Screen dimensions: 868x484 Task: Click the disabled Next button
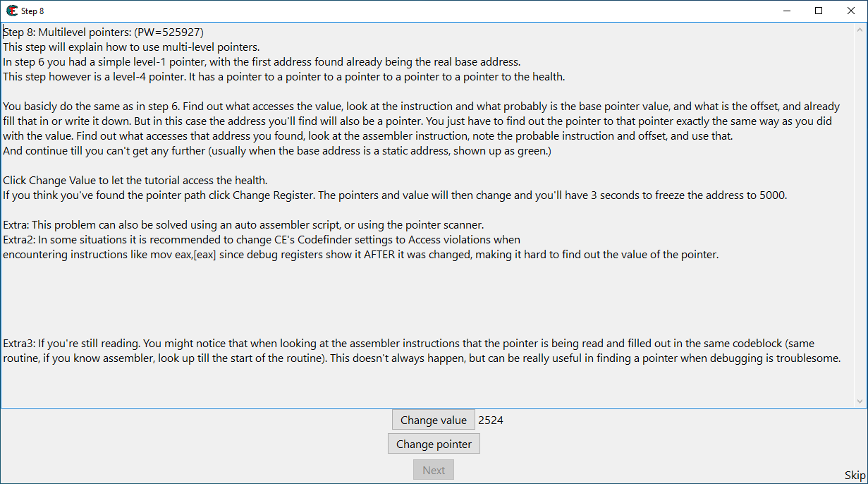[433, 469]
